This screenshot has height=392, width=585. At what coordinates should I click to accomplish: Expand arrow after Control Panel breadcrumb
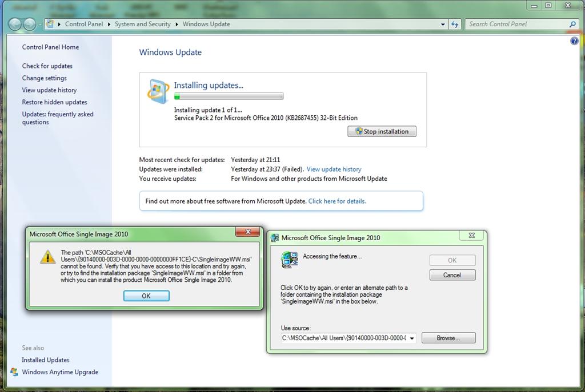pos(109,24)
